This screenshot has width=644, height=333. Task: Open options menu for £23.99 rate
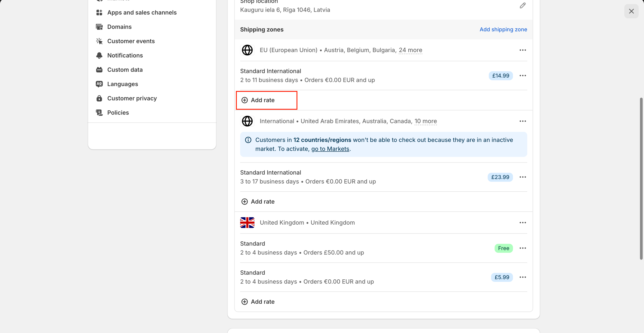coord(522,177)
